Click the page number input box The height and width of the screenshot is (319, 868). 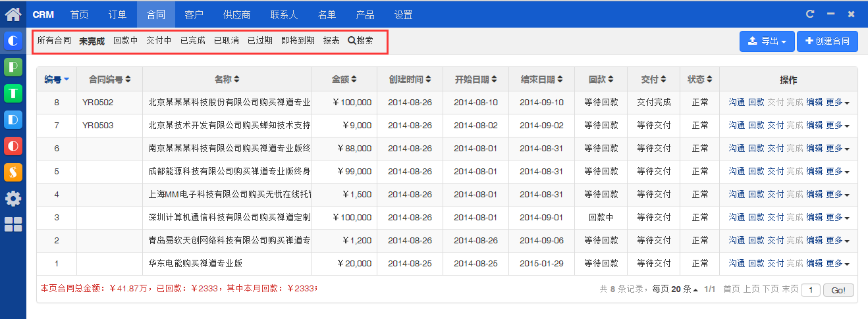click(811, 290)
